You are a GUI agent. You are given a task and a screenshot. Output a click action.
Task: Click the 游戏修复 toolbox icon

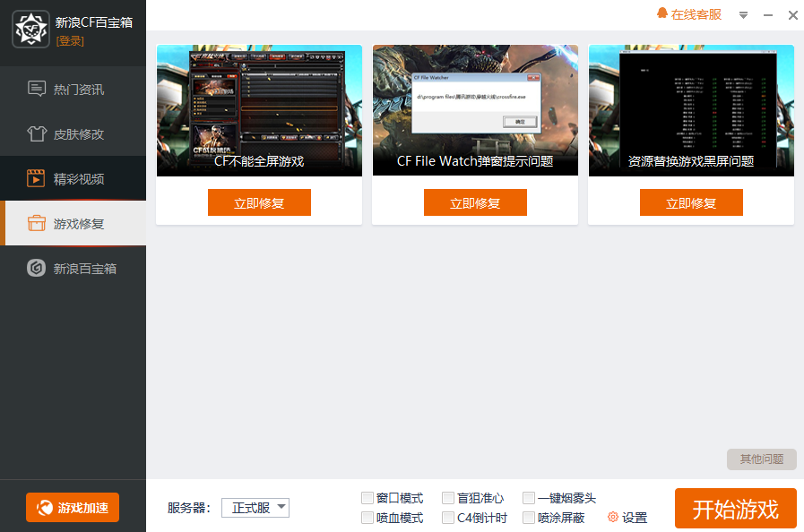point(37,223)
